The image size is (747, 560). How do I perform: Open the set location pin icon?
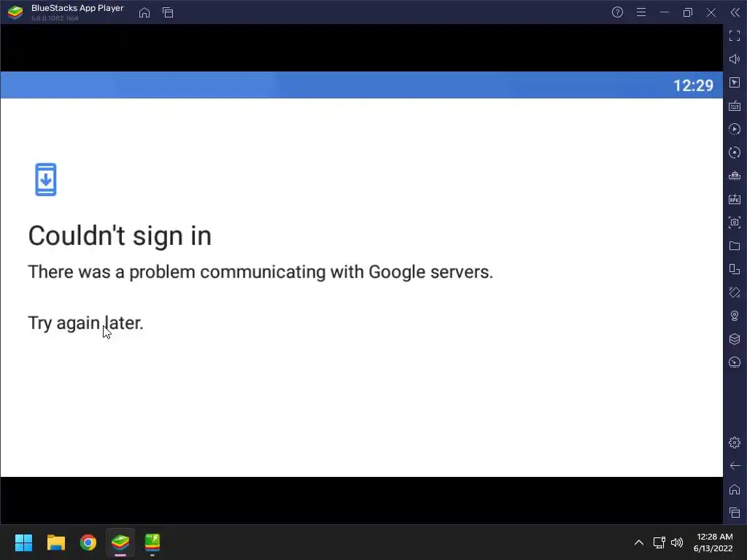point(735,316)
